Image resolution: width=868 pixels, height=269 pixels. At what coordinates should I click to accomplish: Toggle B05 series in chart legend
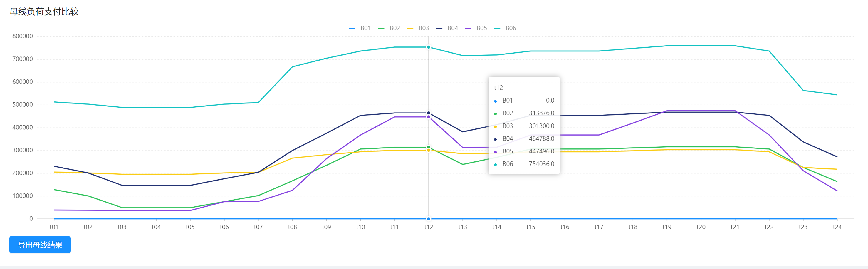point(476,28)
